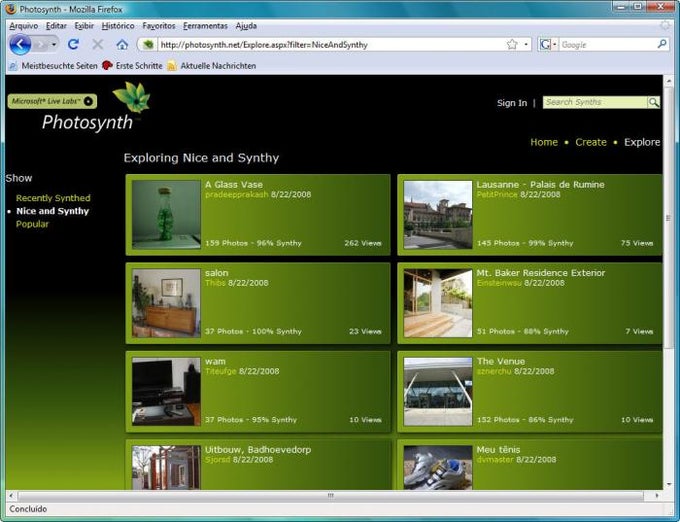Click the Forward arrow button
The image size is (680, 522).
tap(42, 44)
